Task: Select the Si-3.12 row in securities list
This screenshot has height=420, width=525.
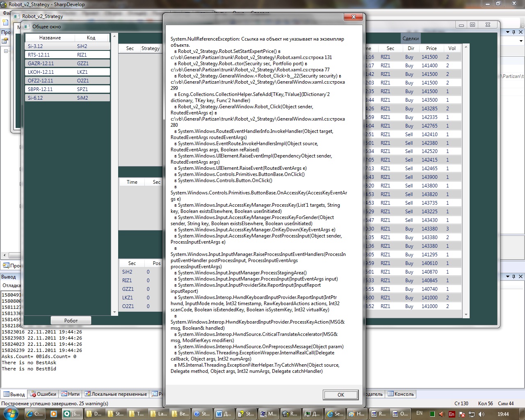Action: (68, 46)
